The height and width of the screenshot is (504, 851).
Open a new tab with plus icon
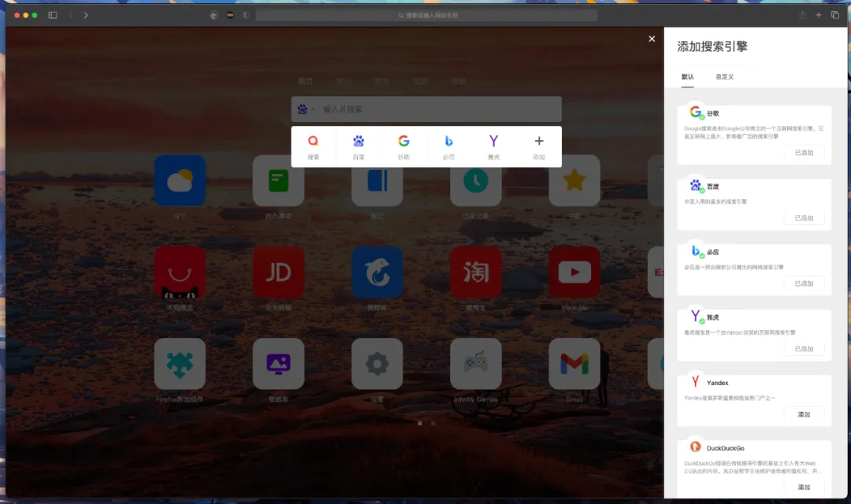tap(819, 15)
